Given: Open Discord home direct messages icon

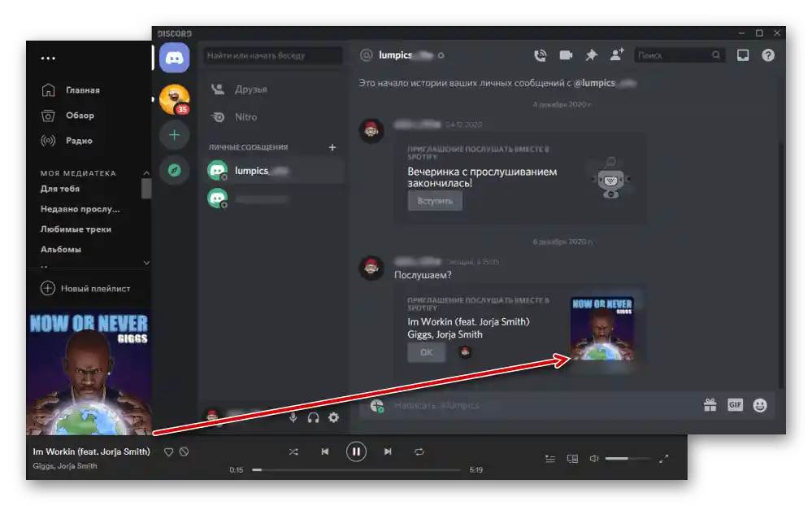Looking at the screenshot, I should [x=175, y=58].
